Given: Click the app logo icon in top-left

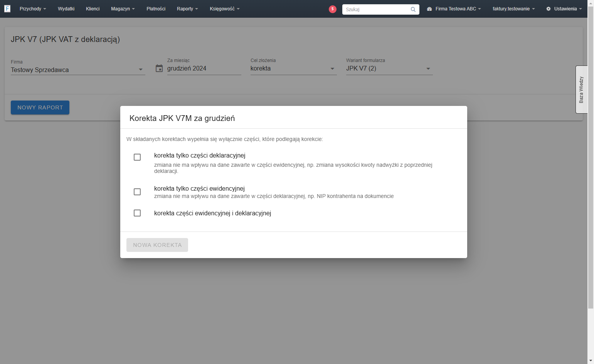Looking at the screenshot, I should (7, 8).
